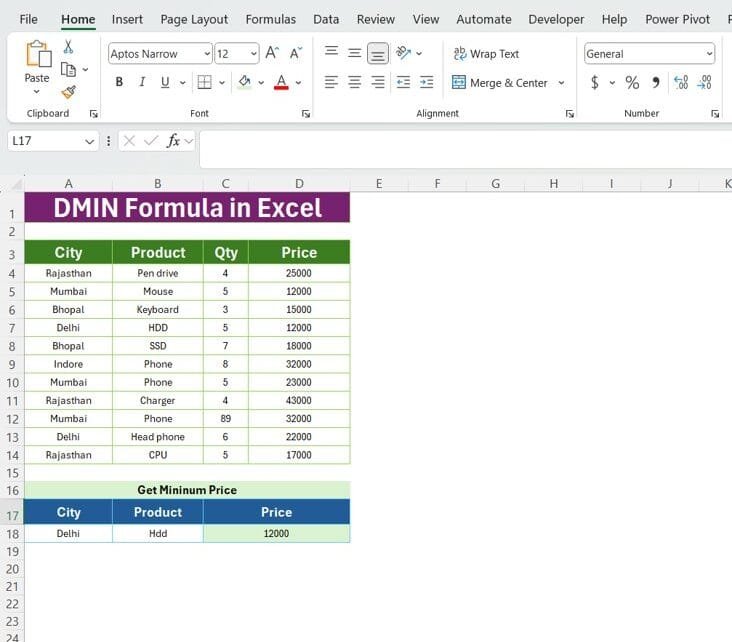Switch to Power Pivot tab
The image size is (732, 642).
tap(677, 19)
